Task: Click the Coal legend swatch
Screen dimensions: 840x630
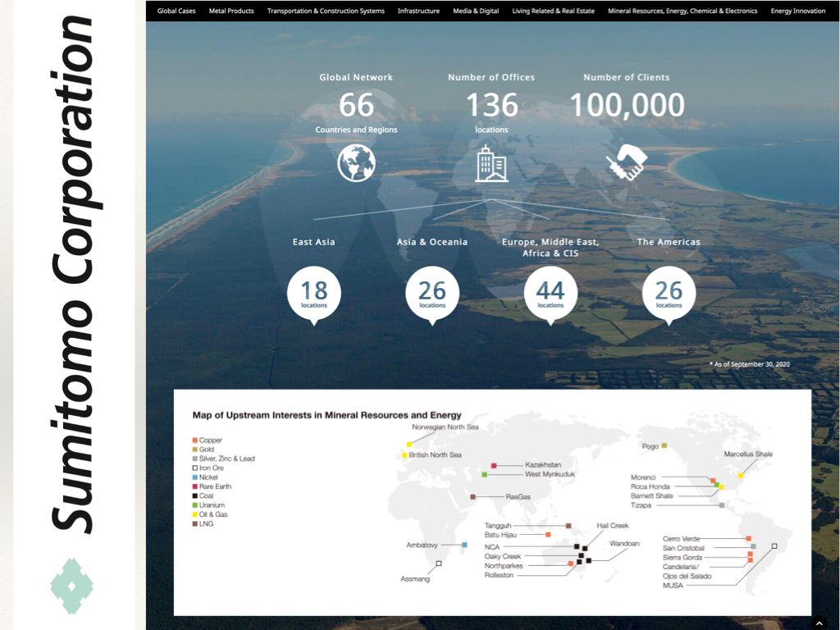Action: [195, 496]
